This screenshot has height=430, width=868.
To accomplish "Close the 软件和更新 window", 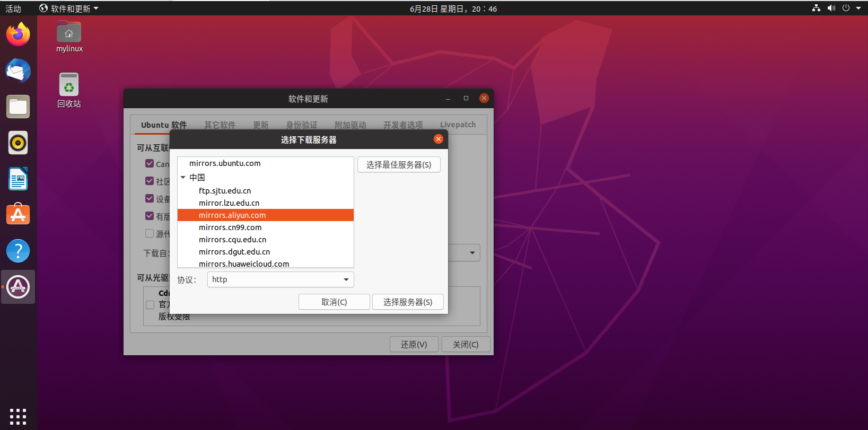I will (484, 98).
